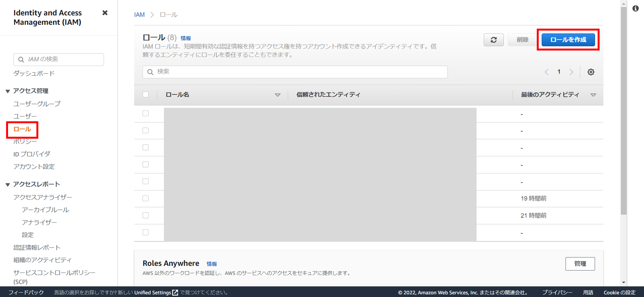Screen dimensions: 644x297
Task: Open ダッシュボード from the sidebar
Action: [33, 73]
